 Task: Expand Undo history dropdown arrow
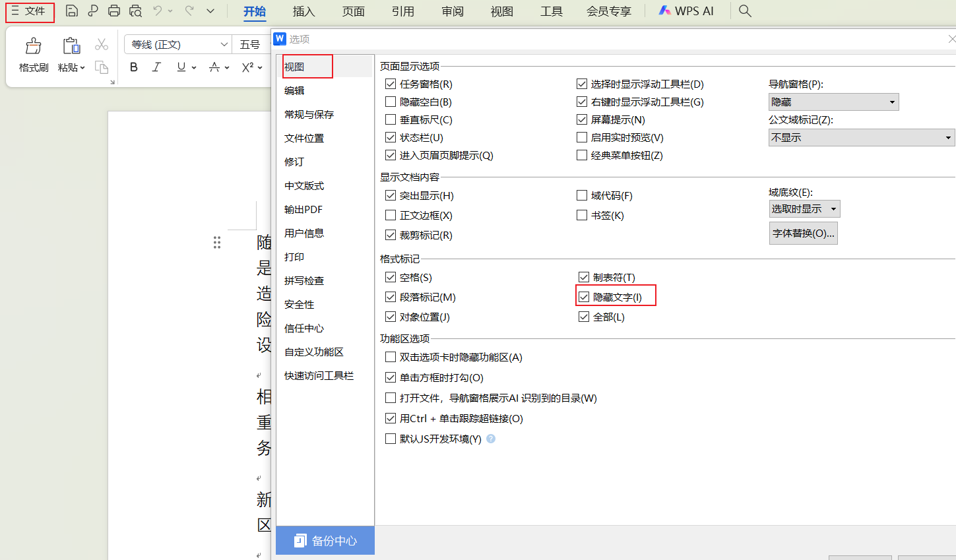[170, 11]
